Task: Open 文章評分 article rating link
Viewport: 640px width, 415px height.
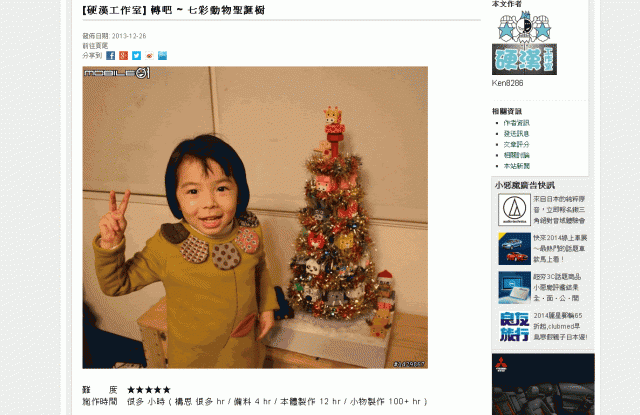Action: tap(516, 144)
